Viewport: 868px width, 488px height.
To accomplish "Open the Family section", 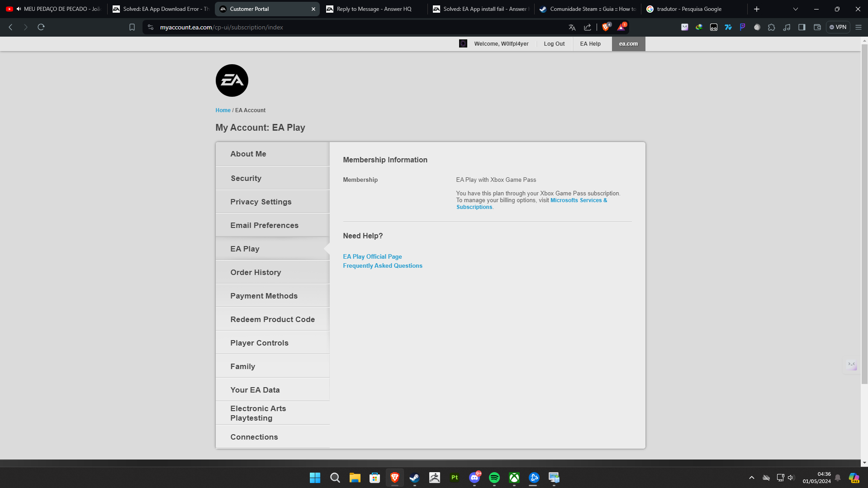I will coord(273,366).
